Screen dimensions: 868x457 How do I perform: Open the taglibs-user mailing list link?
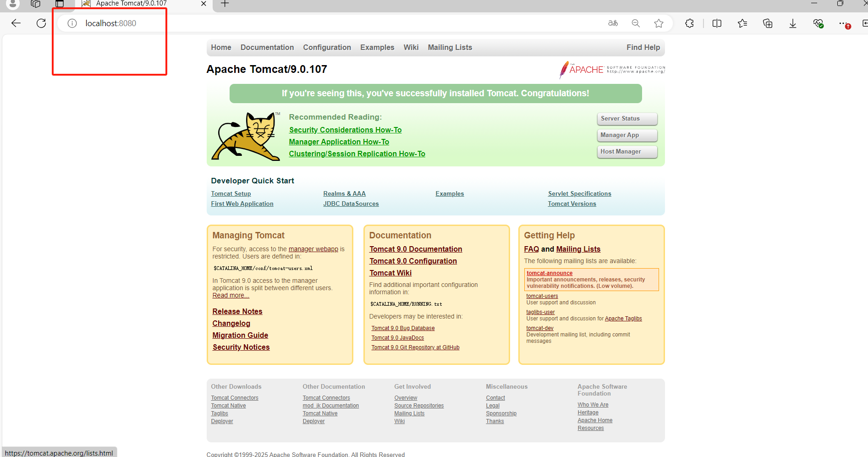pyautogui.click(x=540, y=312)
